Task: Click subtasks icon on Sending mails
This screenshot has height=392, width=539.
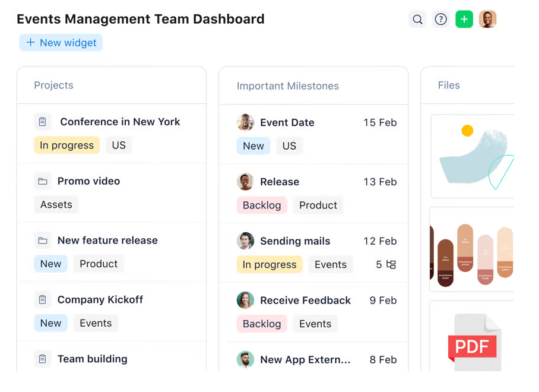Action: pyautogui.click(x=391, y=264)
